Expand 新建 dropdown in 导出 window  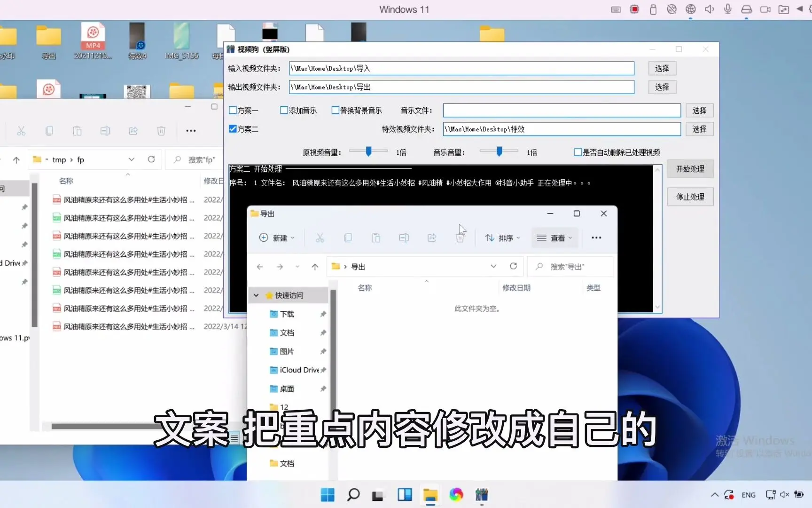(277, 238)
